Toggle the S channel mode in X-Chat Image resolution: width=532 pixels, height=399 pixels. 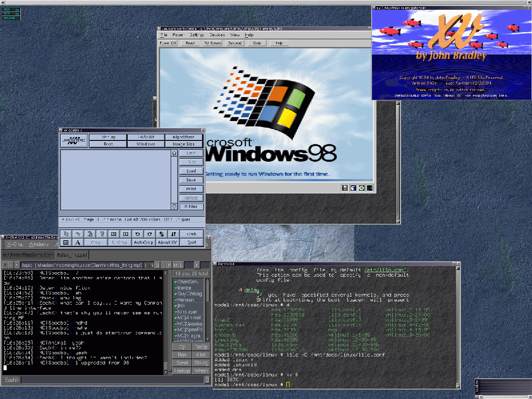pyautogui.click(x=157, y=265)
